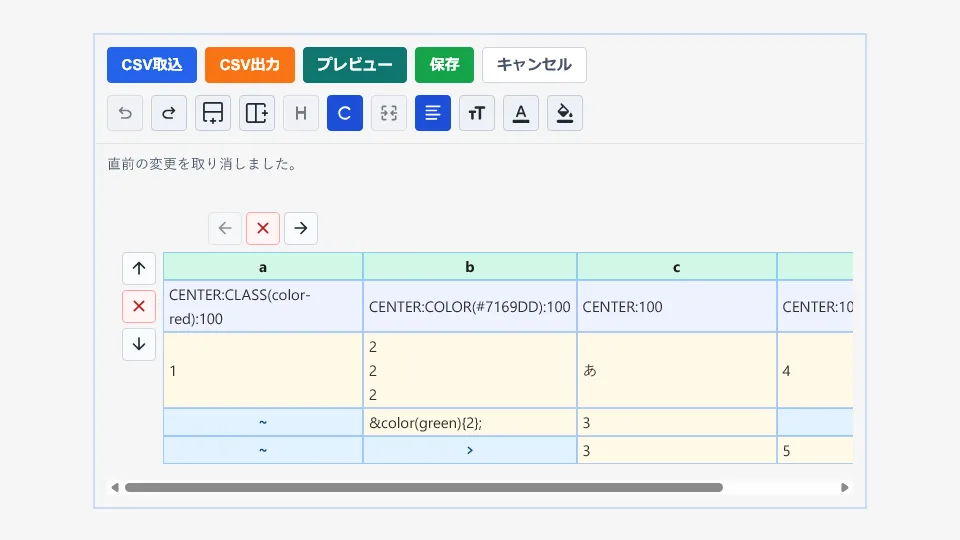Viewport: 960px width, 540px height.
Task: Open the text size (tT) tool
Action: click(477, 113)
